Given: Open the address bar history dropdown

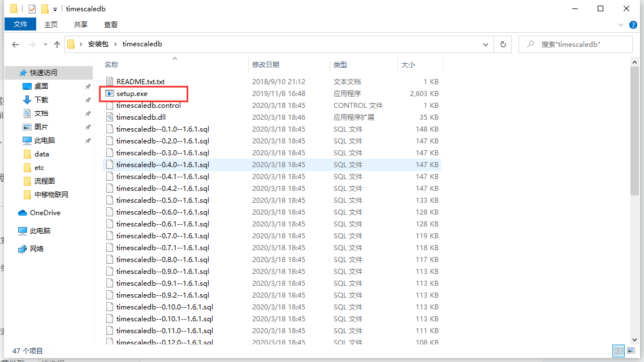Looking at the screenshot, I should pyautogui.click(x=485, y=44).
